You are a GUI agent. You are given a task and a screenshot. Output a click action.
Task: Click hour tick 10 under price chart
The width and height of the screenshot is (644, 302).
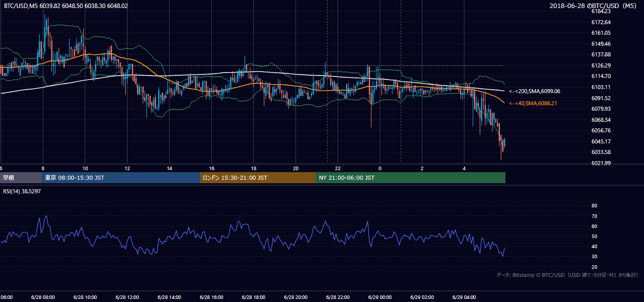click(85, 168)
